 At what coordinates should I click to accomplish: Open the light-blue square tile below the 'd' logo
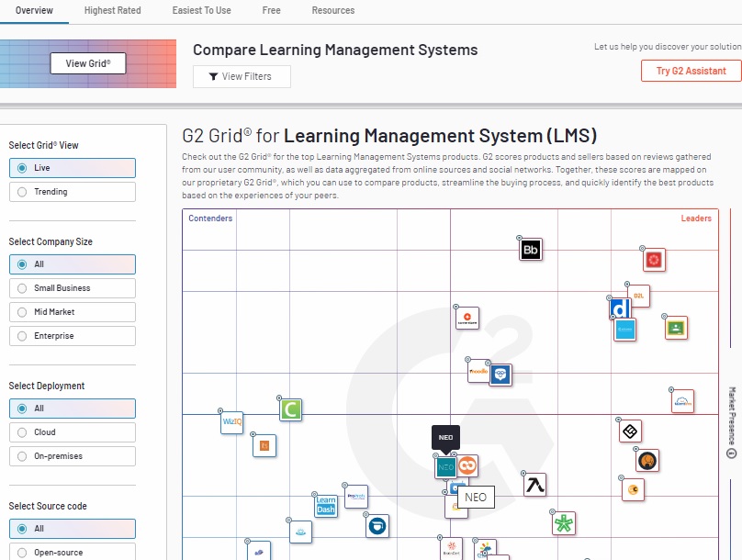pos(624,330)
